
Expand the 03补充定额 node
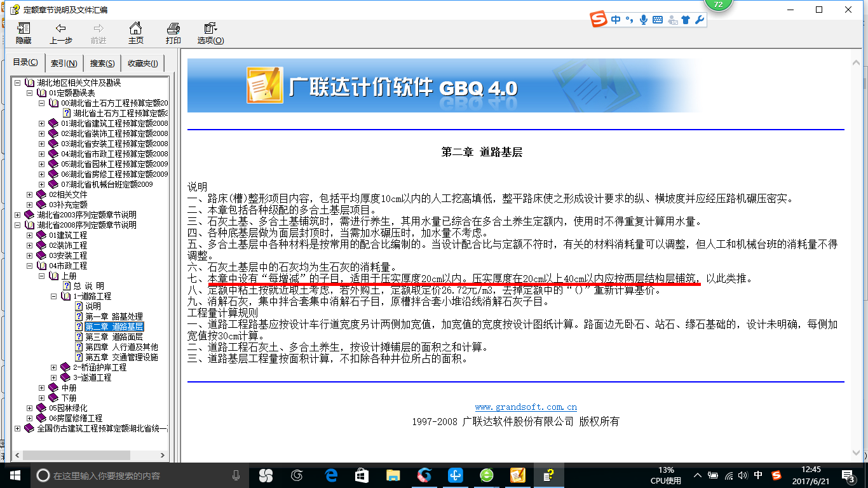click(x=29, y=205)
